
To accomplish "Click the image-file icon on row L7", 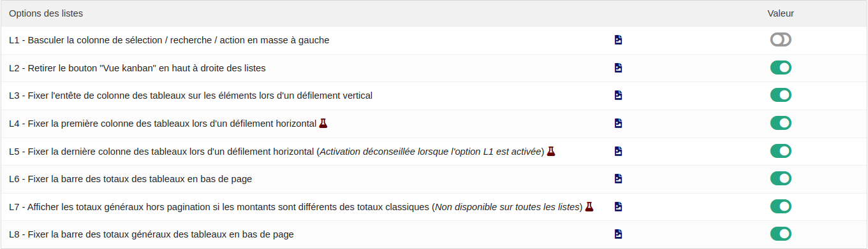I will 618,206.
